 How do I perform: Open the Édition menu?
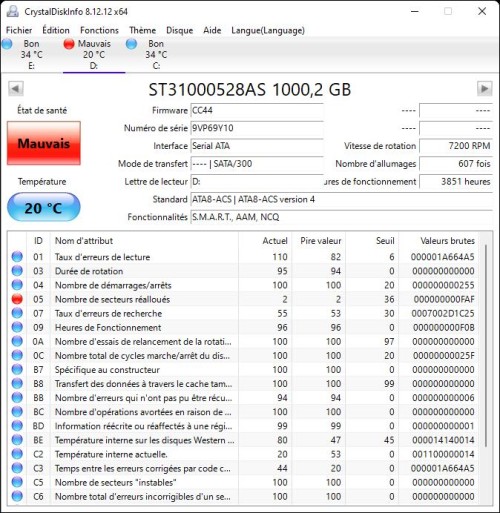pos(56,30)
